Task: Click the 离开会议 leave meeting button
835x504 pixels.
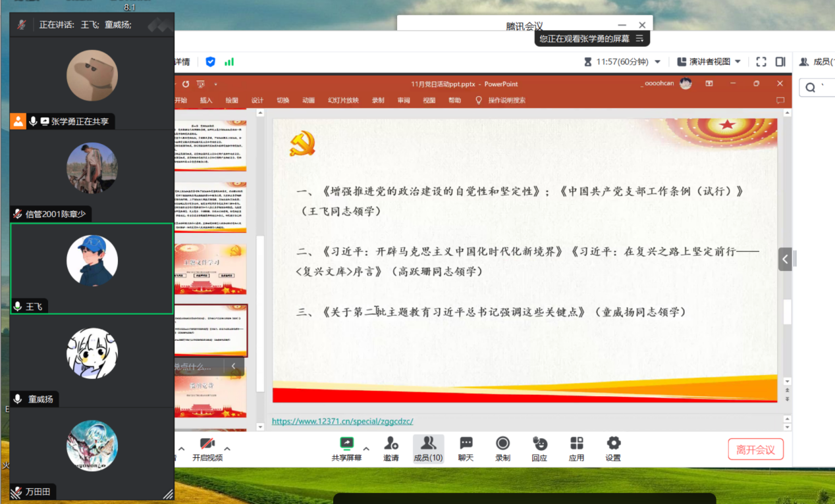Action: (x=755, y=449)
